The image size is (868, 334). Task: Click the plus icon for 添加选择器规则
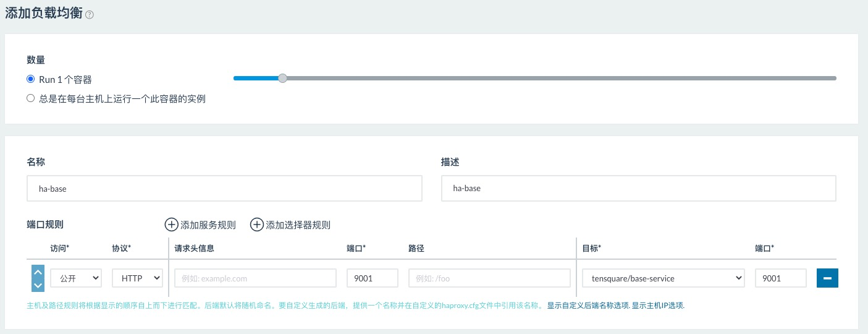(256, 225)
